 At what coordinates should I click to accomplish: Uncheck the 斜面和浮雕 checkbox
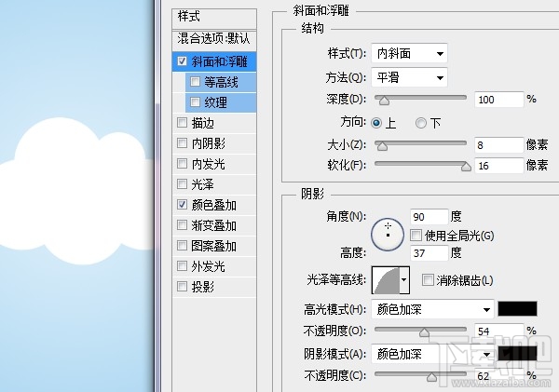tap(183, 61)
